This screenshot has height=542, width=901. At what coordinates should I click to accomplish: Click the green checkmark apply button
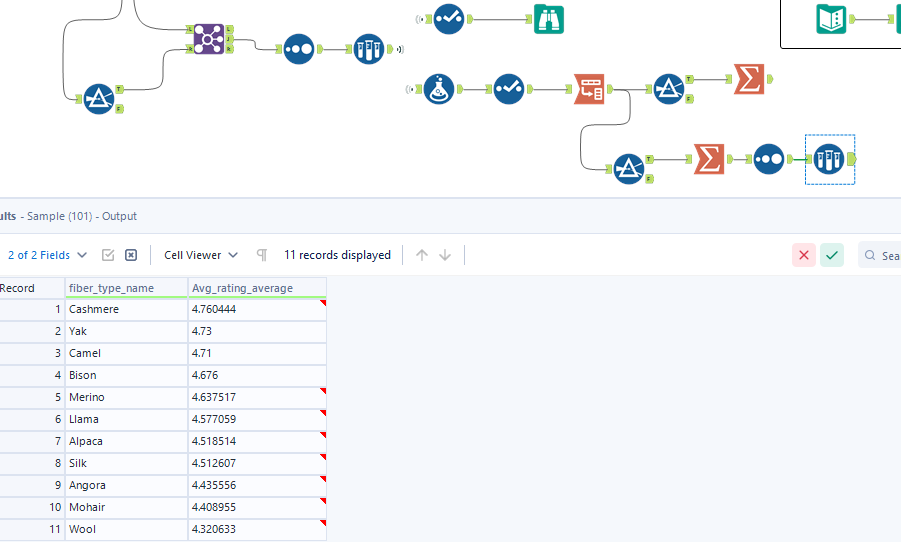click(x=832, y=255)
